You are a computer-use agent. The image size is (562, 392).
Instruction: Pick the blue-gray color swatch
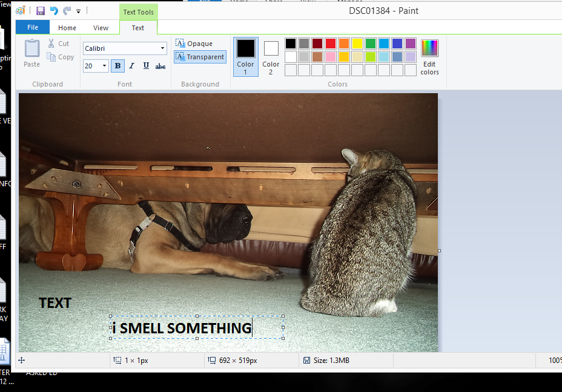tap(397, 57)
